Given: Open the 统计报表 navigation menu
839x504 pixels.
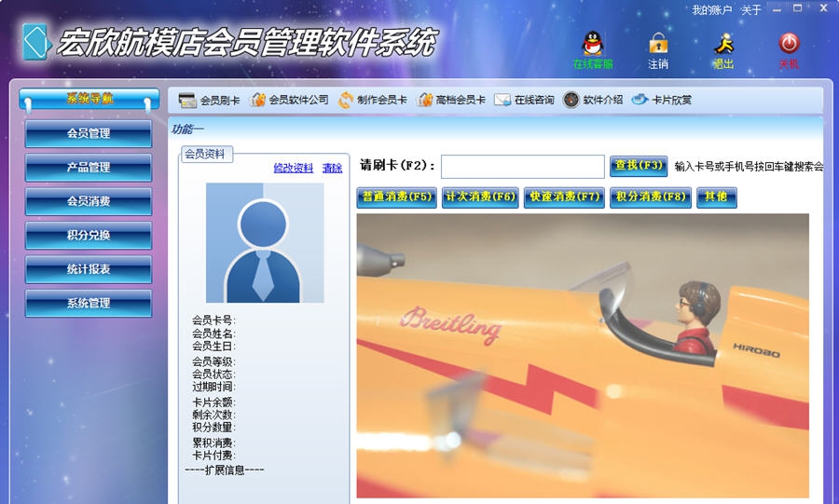Looking at the screenshot, I should pos(89,269).
